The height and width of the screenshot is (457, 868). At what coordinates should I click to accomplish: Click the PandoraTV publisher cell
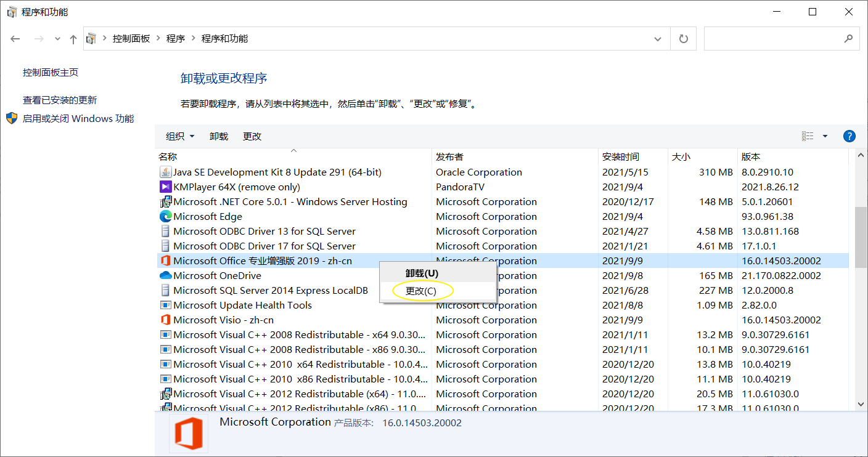[x=460, y=187]
